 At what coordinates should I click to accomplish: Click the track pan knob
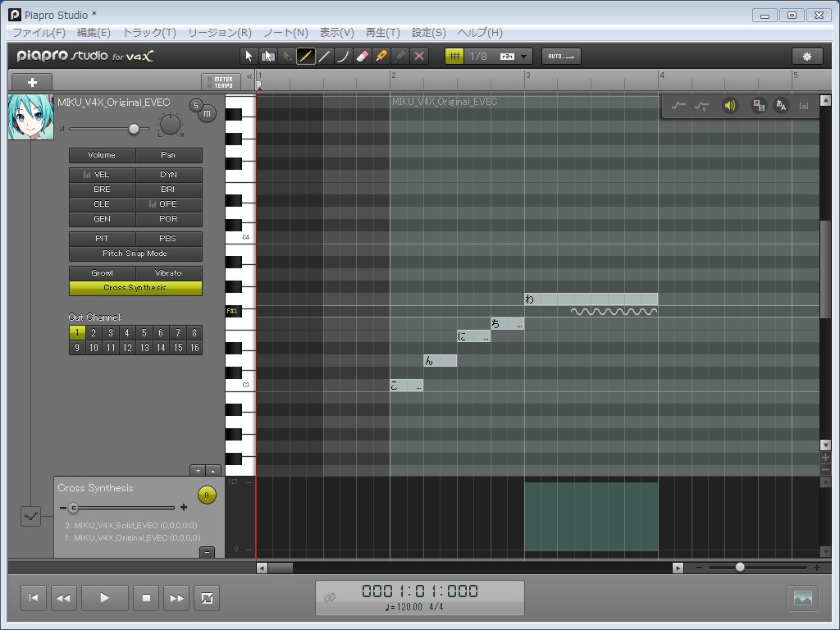pyautogui.click(x=171, y=126)
